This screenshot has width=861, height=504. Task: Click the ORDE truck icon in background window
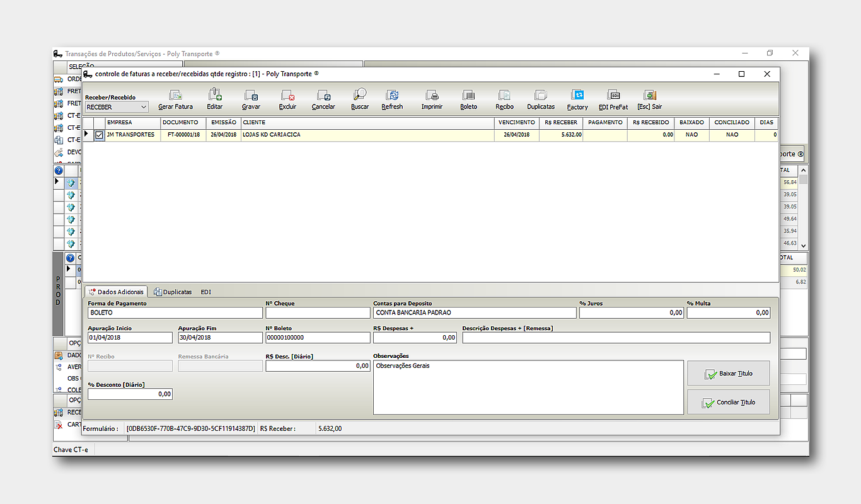(x=59, y=79)
